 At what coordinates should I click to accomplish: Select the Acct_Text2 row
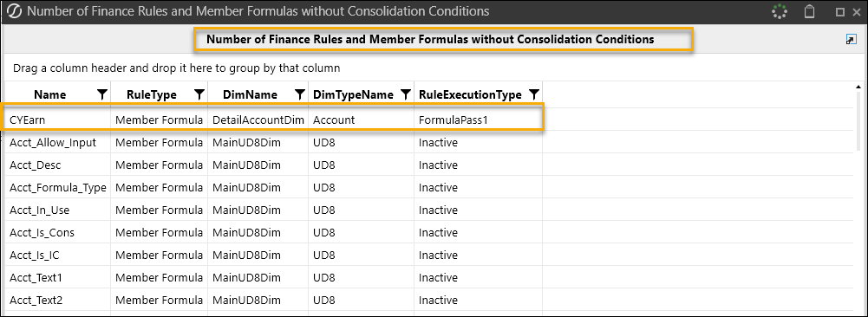point(273,301)
